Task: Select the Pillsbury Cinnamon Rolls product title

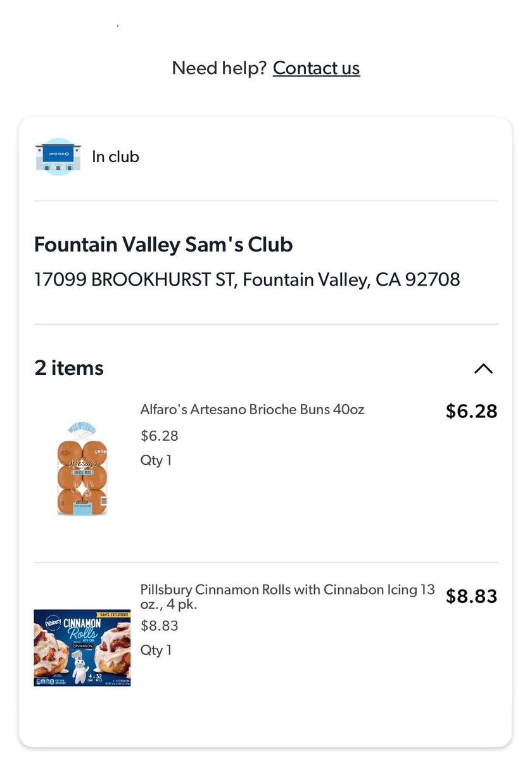Action: (x=288, y=597)
